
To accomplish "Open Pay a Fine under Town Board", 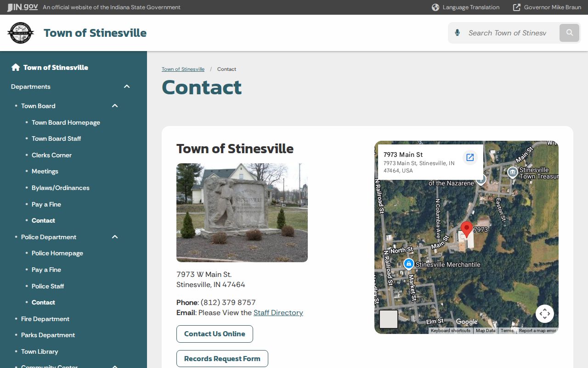I will pyautogui.click(x=46, y=204).
